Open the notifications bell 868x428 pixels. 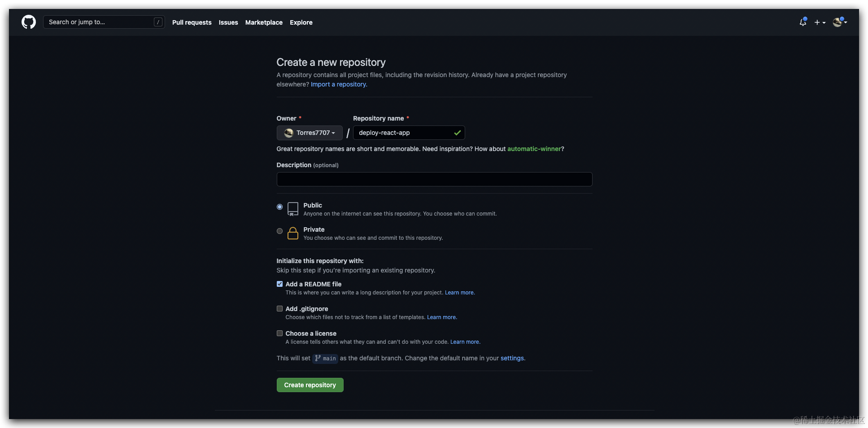803,22
